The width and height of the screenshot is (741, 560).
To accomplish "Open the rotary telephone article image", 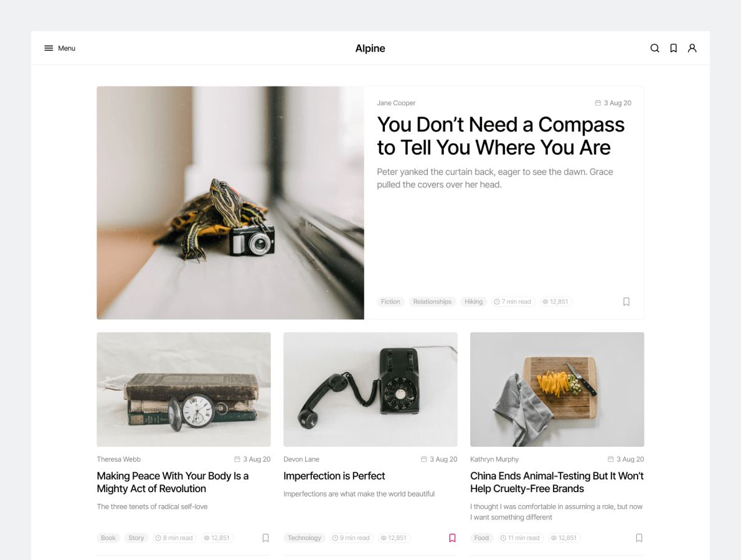I will click(x=370, y=390).
